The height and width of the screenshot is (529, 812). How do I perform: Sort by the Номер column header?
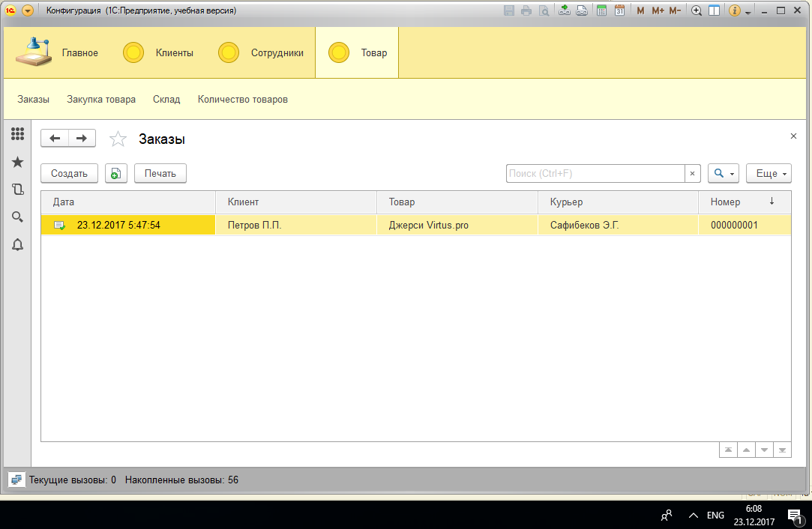point(745,202)
